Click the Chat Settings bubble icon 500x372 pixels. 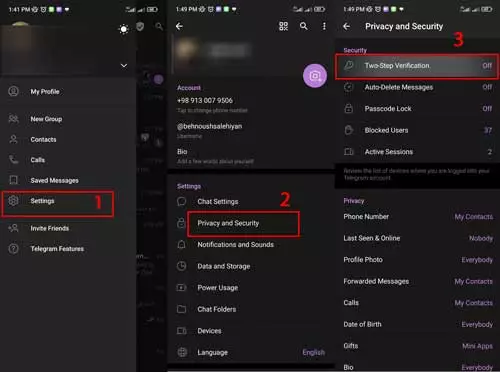tap(182, 201)
